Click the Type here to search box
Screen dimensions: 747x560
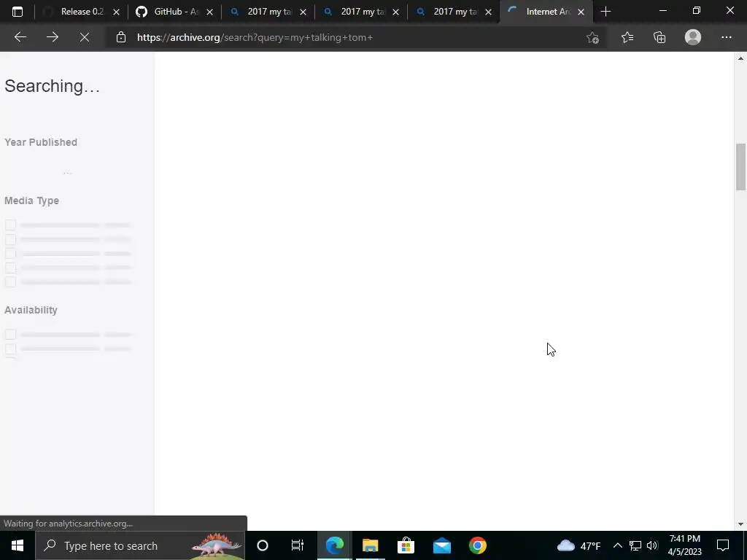click(x=140, y=545)
